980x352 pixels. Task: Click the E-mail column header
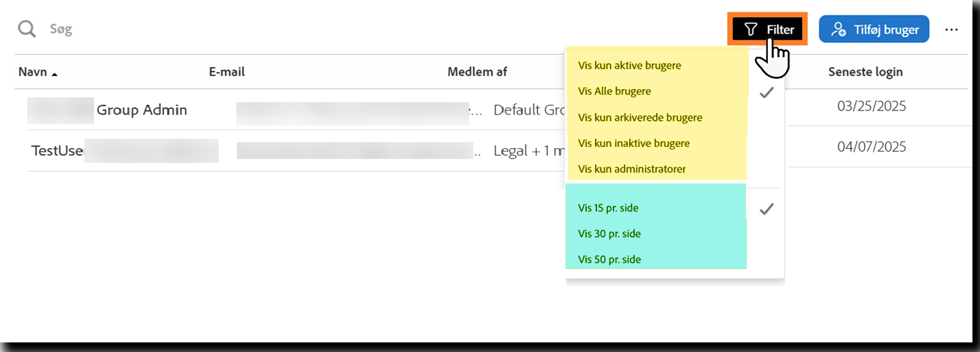coord(226,72)
